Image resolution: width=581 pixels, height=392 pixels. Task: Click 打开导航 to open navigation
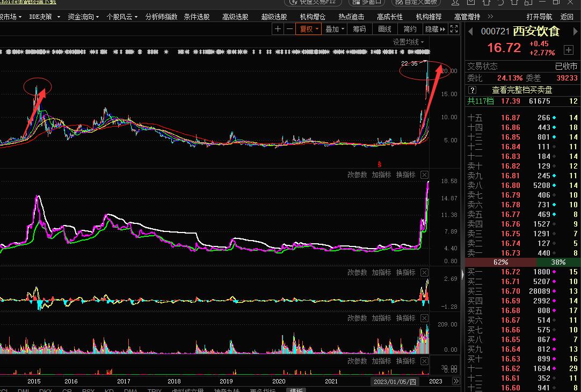[x=539, y=17]
